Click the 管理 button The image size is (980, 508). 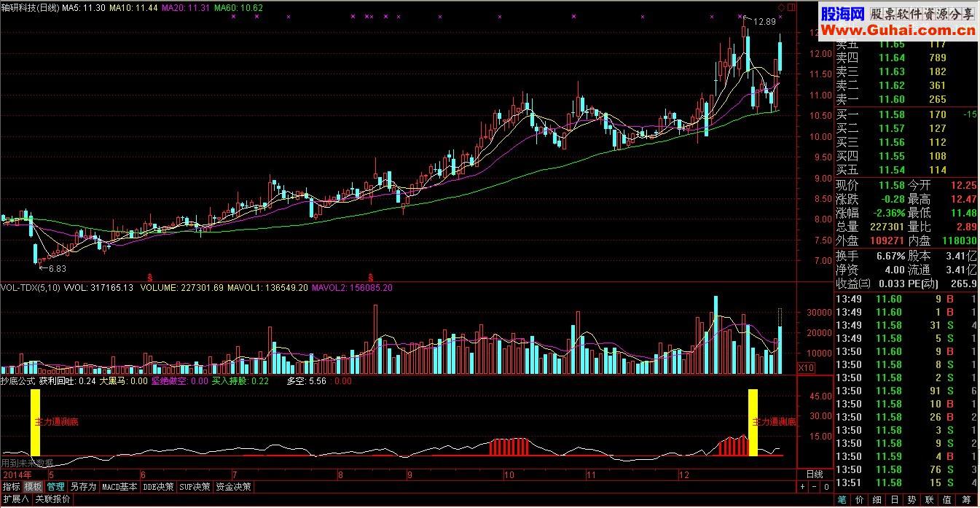(x=55, y=487)
